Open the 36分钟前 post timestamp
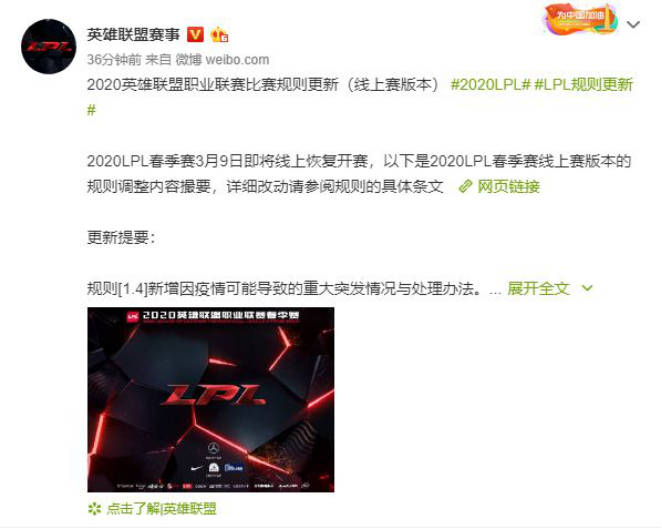662x529 pixels. 114,60
